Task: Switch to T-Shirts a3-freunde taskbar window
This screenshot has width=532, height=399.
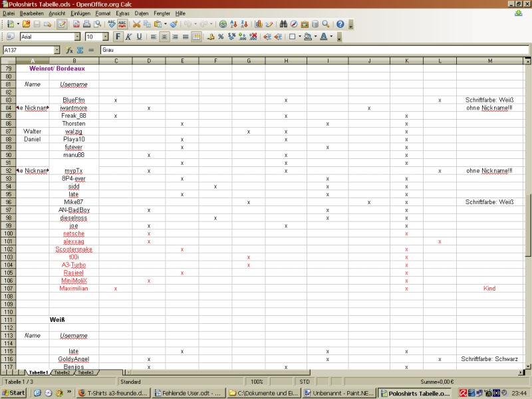Action: point(114,393)
